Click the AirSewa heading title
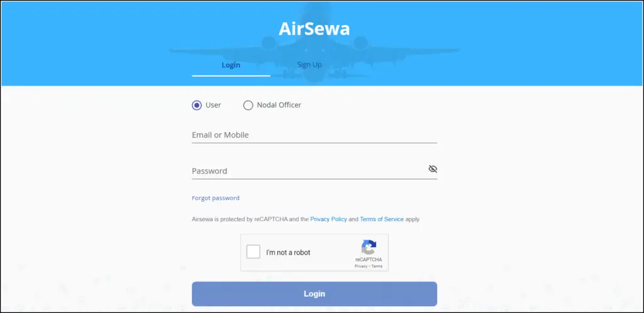The height and width of the screenshot is (313, 644). pos(314,29)
